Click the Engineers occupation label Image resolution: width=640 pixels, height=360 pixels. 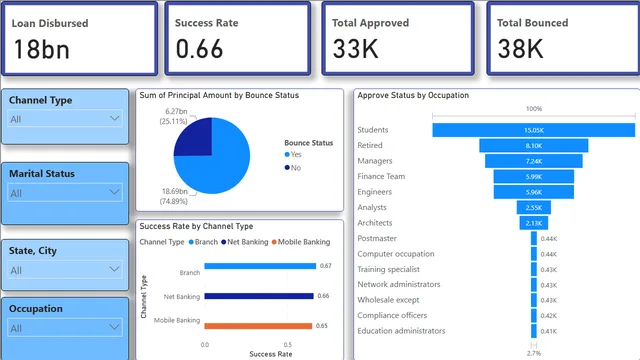[x=374, y=192]
